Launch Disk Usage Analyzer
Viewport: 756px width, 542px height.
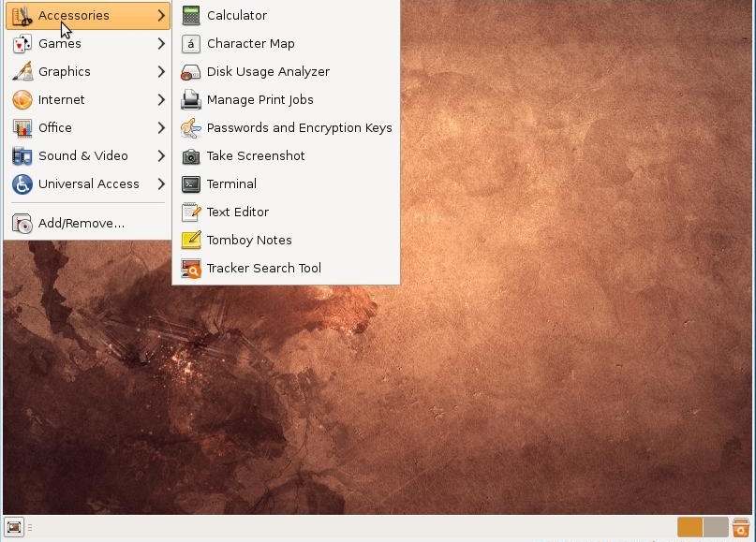click(286, 72)
